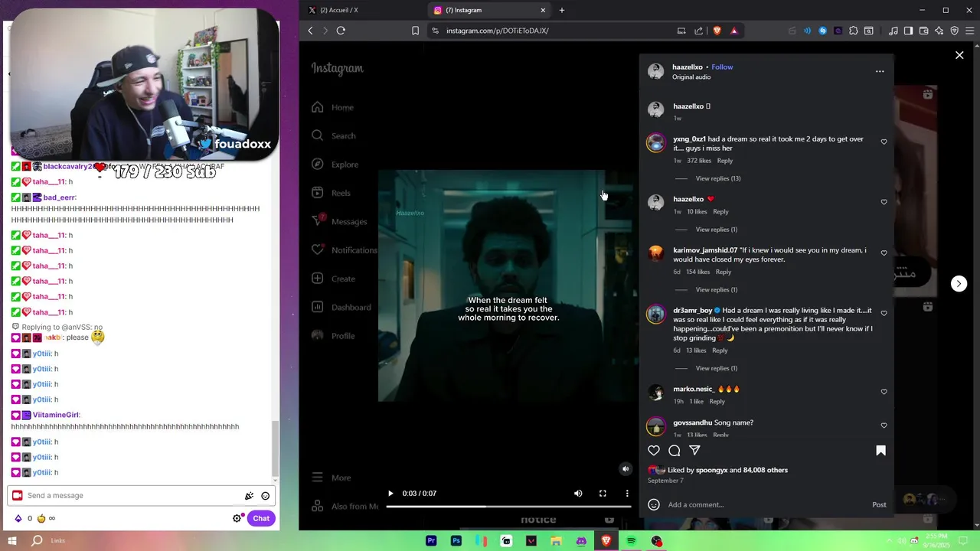Expand View replies under dr3amr_boy's comment

pos(716,368)
